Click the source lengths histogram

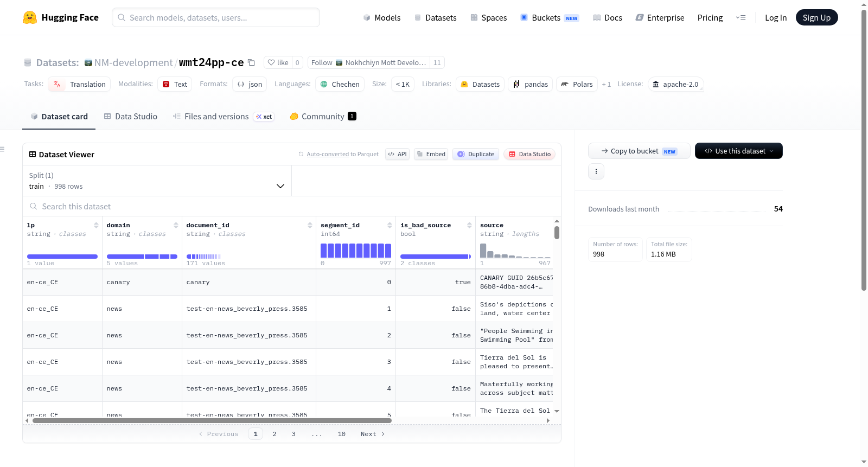pyautogui.click(x=515, y=251)
